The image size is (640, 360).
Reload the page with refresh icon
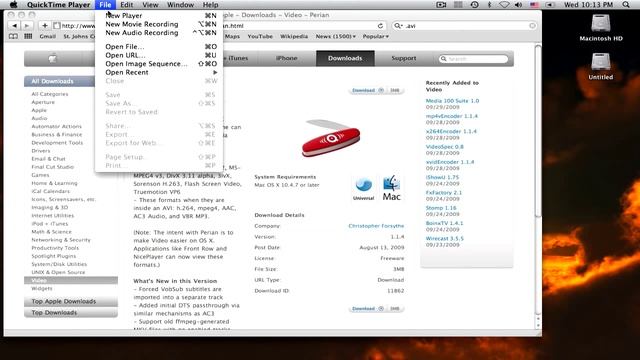click(x=380, y=26)
